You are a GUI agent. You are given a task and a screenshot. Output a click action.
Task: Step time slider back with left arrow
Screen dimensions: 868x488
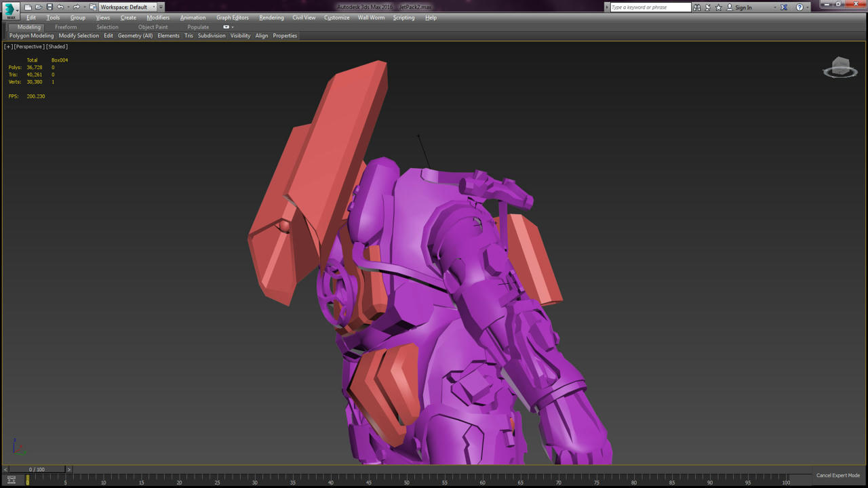pyautogui.click(x=5, y=469)
